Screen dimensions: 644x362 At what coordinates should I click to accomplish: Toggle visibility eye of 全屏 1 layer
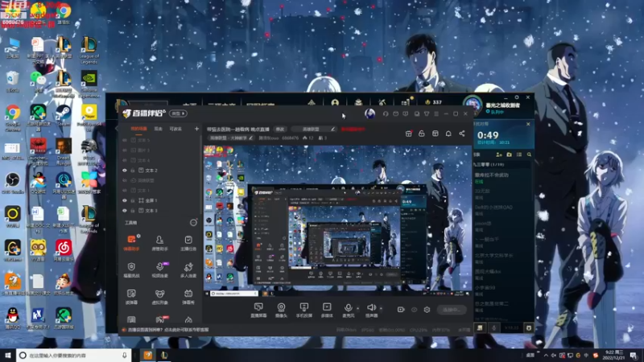pyautogui.click(x=125, y=200)
